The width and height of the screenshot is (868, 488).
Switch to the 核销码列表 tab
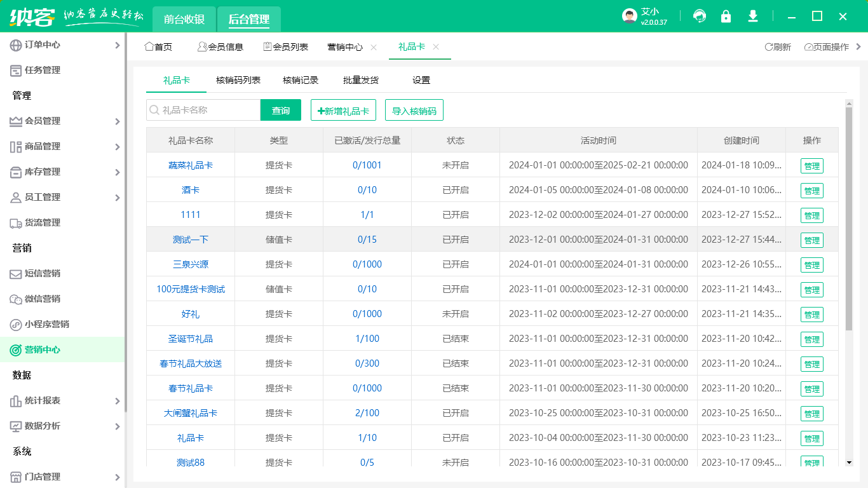tap(238, 80)
